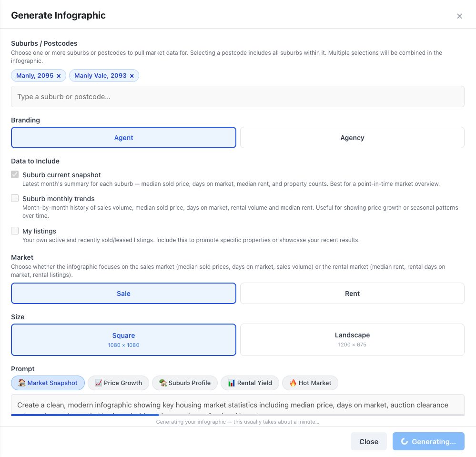Click the chart icon on Price Growth
The height and width of the screenshot is (457, 476).
(x=99, y=383)
